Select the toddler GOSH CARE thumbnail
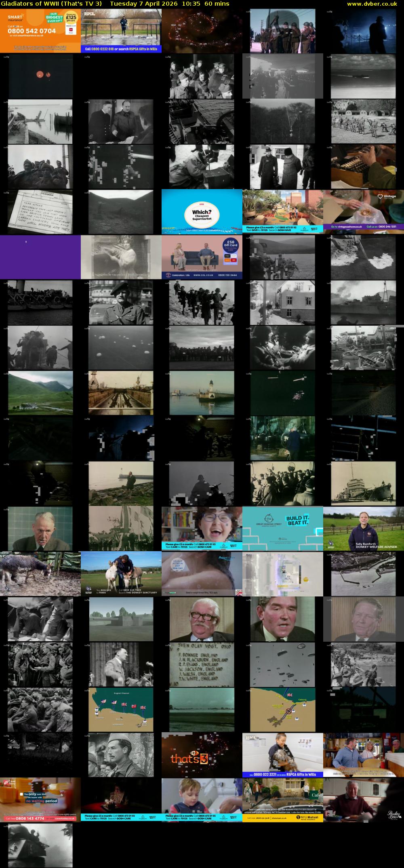Image resolution: width=404 pixels, height=868 pixels. (x=202, y=800)
